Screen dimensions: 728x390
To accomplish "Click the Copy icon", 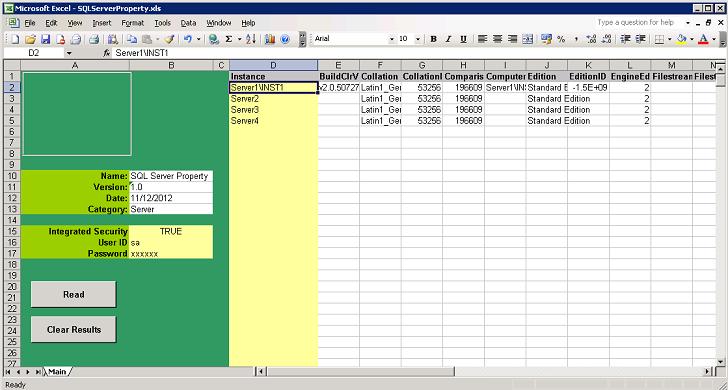I will (132, 39).
